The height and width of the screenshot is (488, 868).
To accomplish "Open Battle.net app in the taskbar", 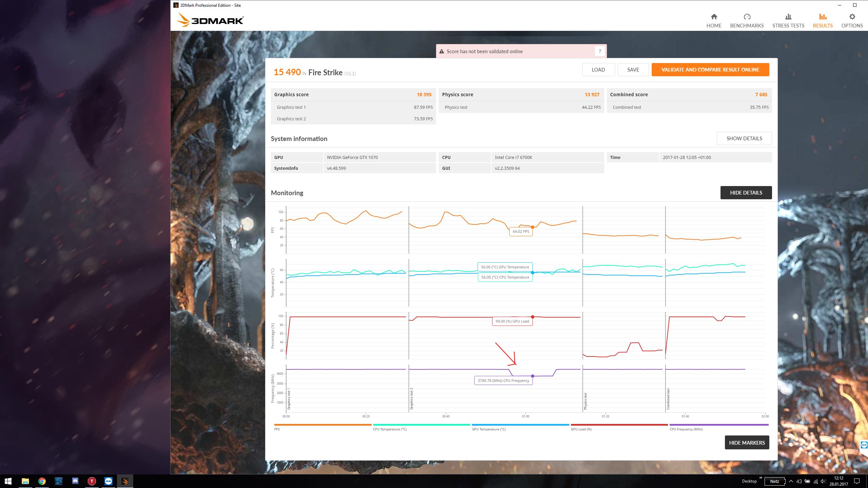I will pos(58,481).
